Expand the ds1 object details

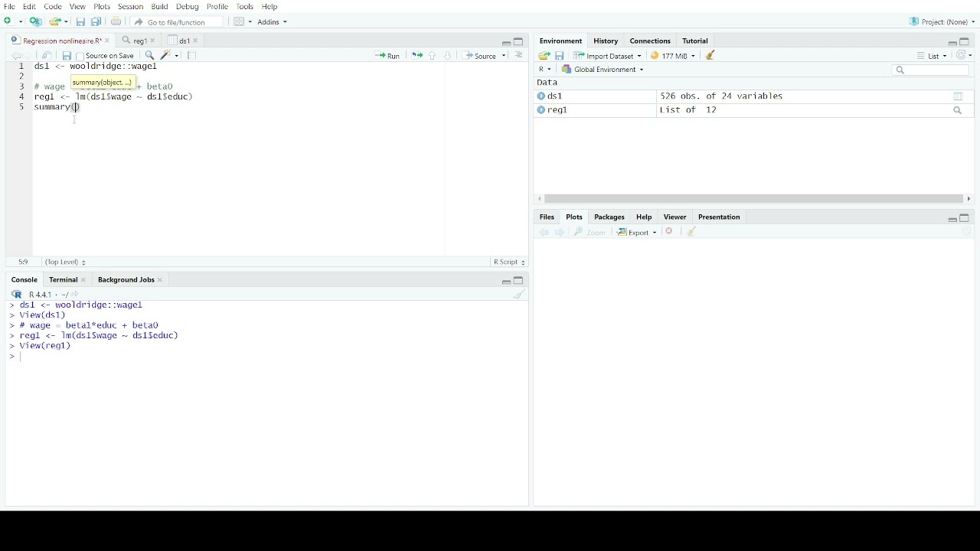(542, 97)
